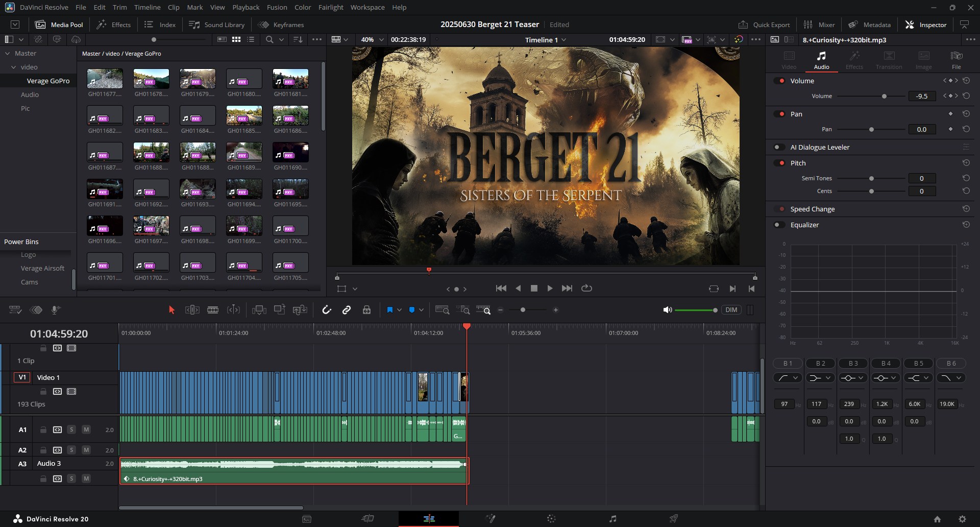Open the Fairlight menu
This screenshot has height=527, width=980.
tap(331, 7)
